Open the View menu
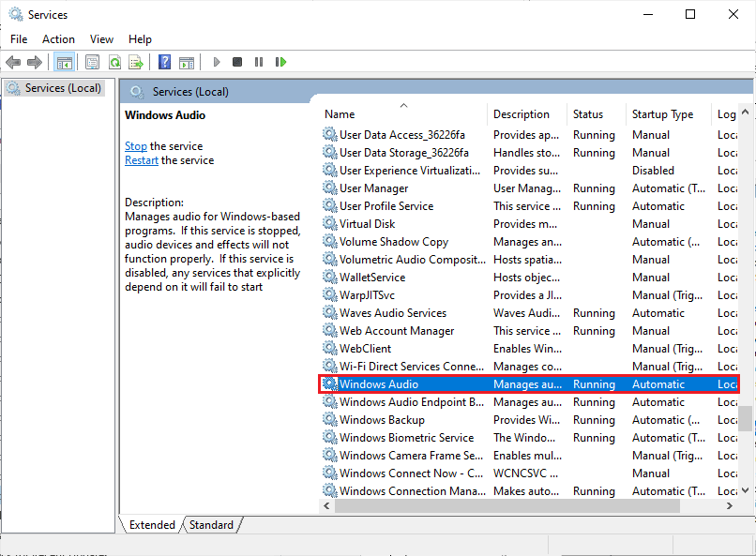This screenshot has width=756, height=556. (x=101, y=39)
